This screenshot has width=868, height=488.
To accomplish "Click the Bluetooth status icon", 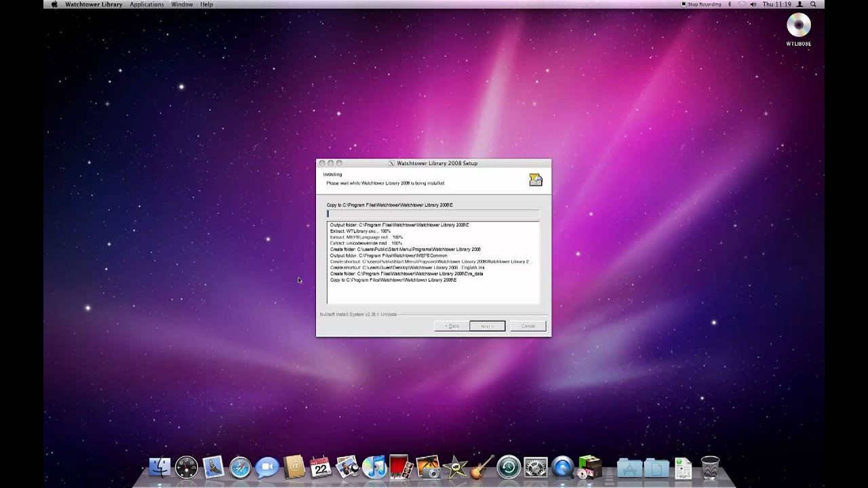I will click(x=730, y=4).
